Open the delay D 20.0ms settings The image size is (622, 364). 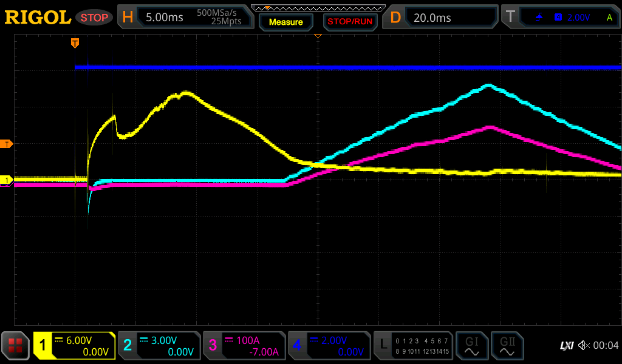(442, 18)
